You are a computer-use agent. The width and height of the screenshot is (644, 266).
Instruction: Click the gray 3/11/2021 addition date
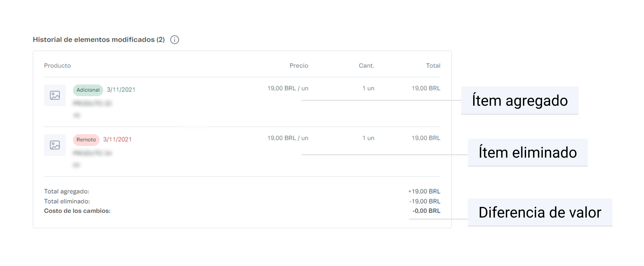pos(121,90)
